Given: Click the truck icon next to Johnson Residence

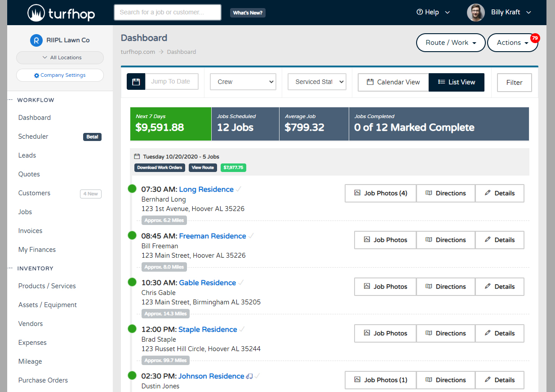Looking at the screenshot, I should (x=249, y=376).
